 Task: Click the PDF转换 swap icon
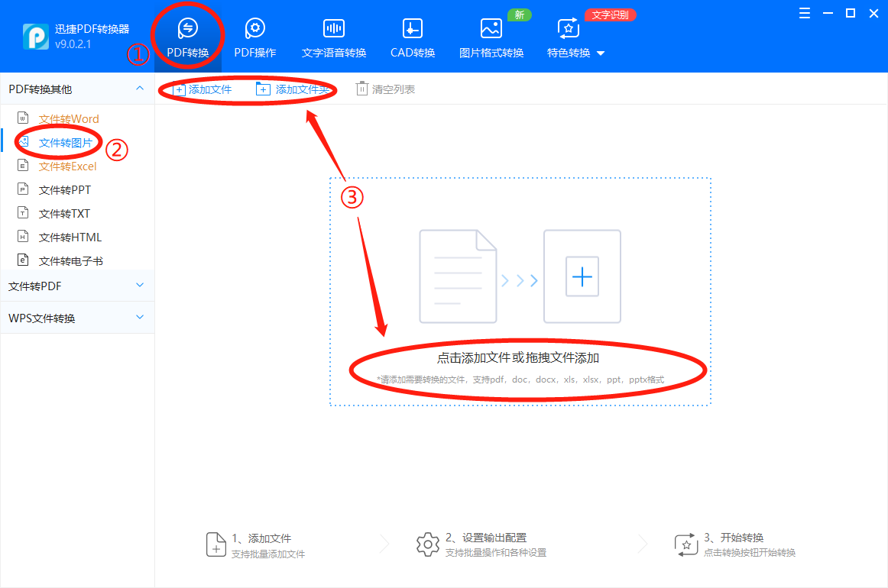tap(187, 27)
